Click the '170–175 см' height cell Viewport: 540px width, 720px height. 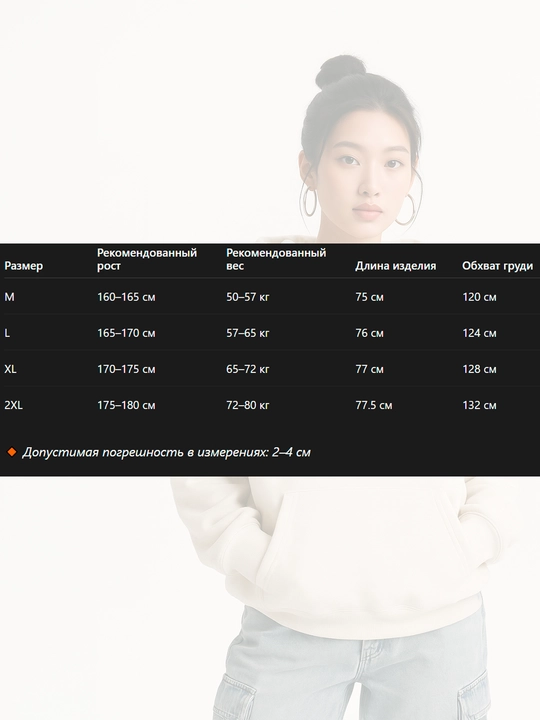[126, 369]
